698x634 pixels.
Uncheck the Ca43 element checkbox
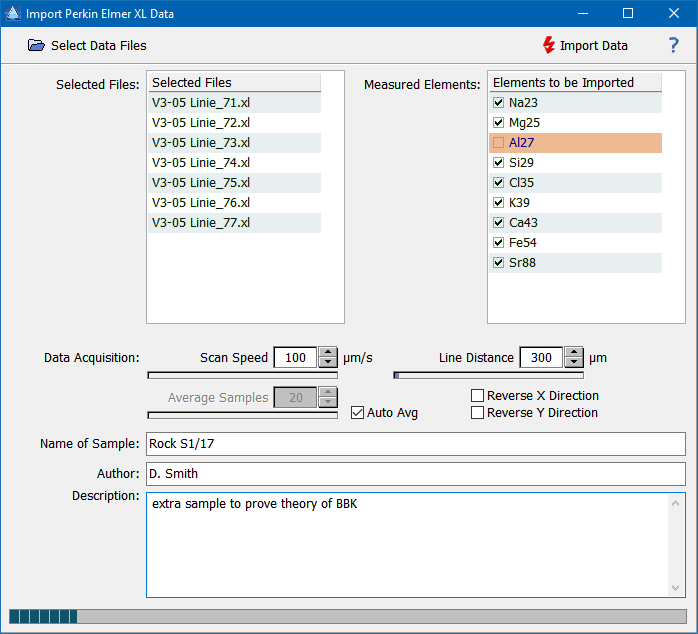click(499, 223)
